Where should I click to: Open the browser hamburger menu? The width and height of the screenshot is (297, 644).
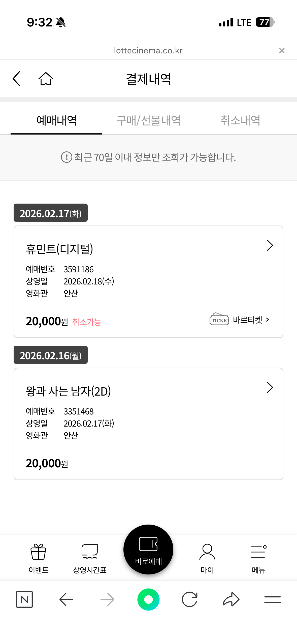point(272,599)
